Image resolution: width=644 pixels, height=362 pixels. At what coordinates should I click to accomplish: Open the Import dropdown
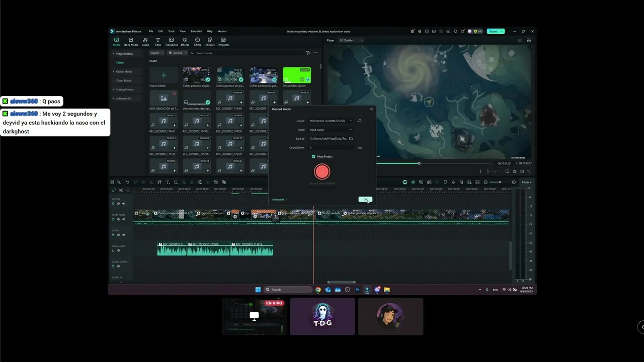pyautogui.click(x=156, y=53)
